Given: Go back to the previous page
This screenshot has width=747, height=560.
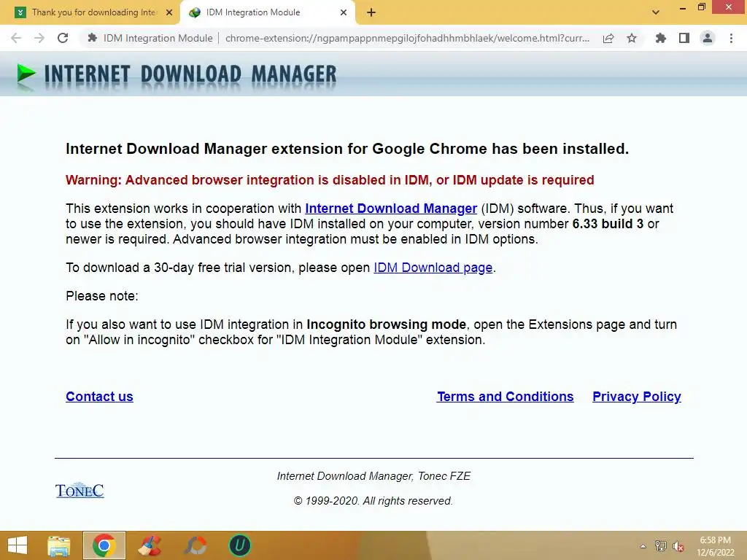Looking at the screenshot, I should point(16,38).
